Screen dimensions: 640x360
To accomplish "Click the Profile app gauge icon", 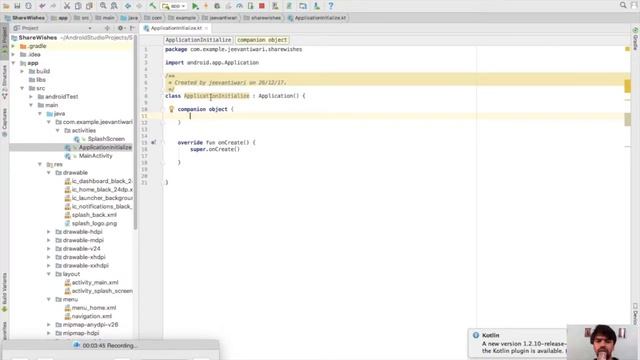I will (240, 6).
